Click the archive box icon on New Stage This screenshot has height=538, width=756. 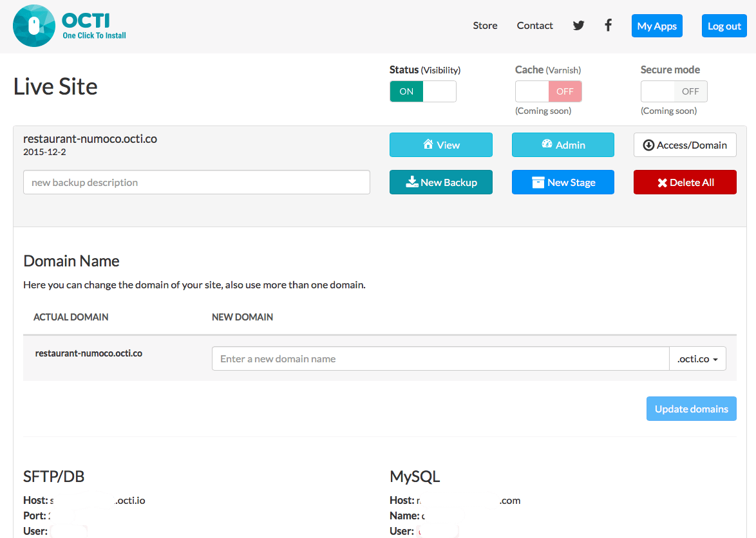[538, 183]
